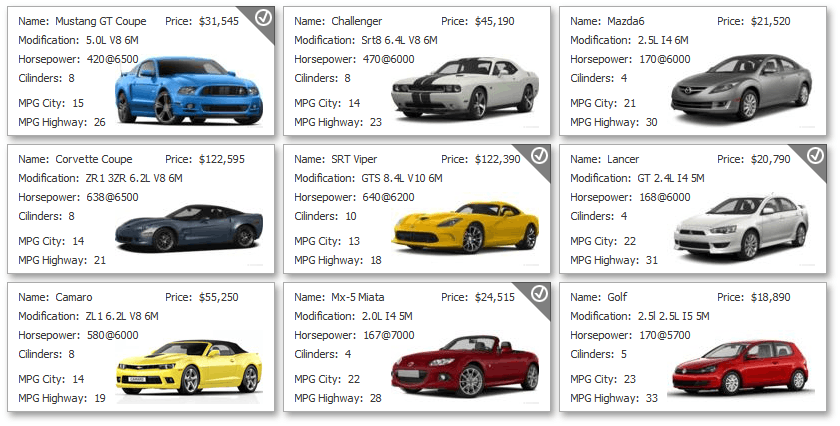Screen dimensions: 840x426
Task: Click the price '$122,595'
Action: point(222,159)
